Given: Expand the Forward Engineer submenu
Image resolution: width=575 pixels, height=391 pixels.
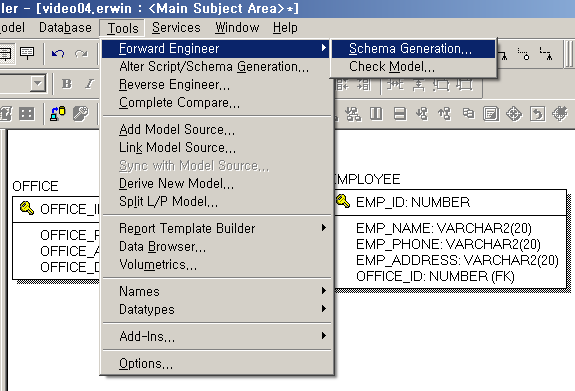Looking at the screenshot, I should tap(217, 48).
